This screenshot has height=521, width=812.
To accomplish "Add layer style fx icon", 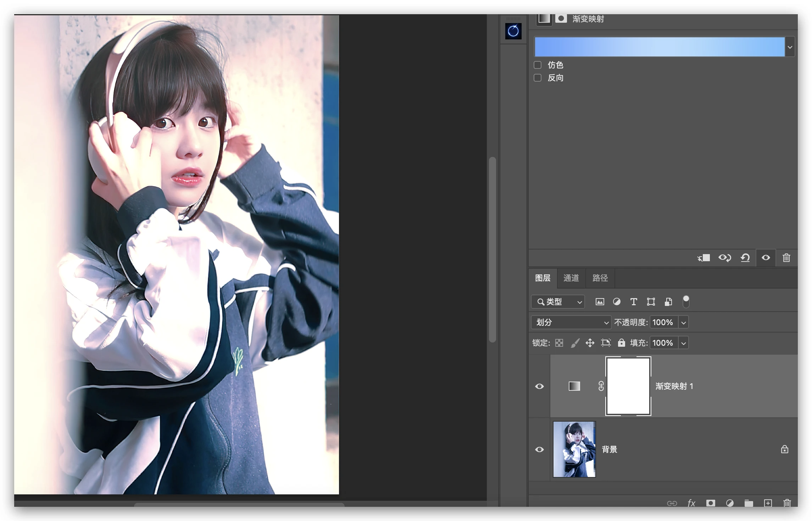I will (x=691, y=503).
